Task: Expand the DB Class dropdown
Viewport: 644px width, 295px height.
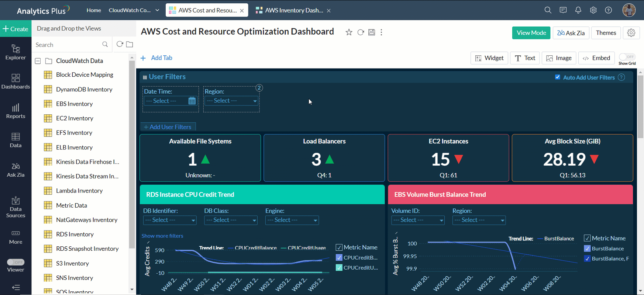Action: [x=231, y=220]
